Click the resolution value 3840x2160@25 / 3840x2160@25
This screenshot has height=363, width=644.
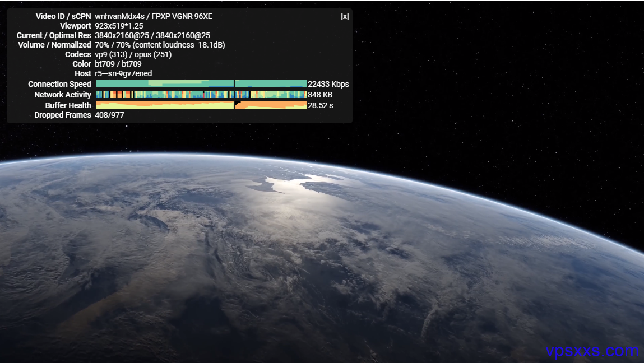[x=152, y=35]
